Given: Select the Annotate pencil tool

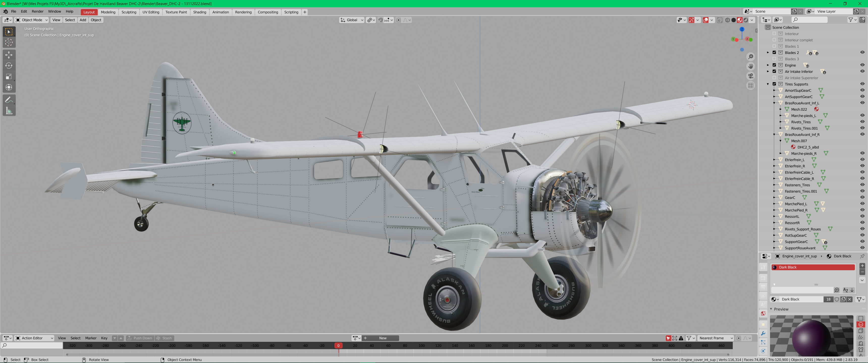Looking at the screenshot, I should (9, 100).
